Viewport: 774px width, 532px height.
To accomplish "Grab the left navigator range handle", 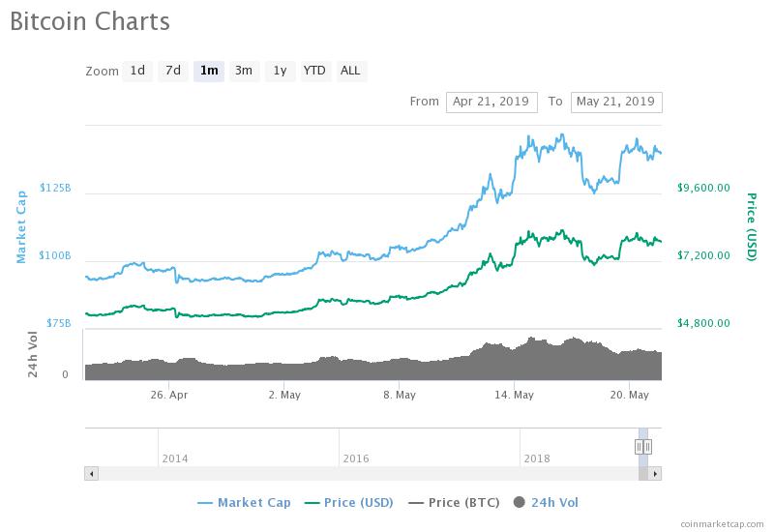I will 639,446.
